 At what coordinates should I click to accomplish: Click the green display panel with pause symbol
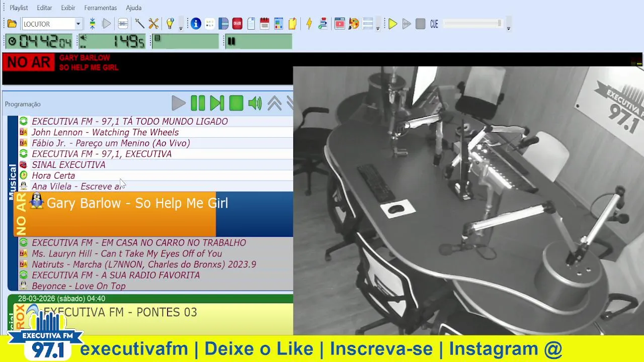[x=259, y=41]
